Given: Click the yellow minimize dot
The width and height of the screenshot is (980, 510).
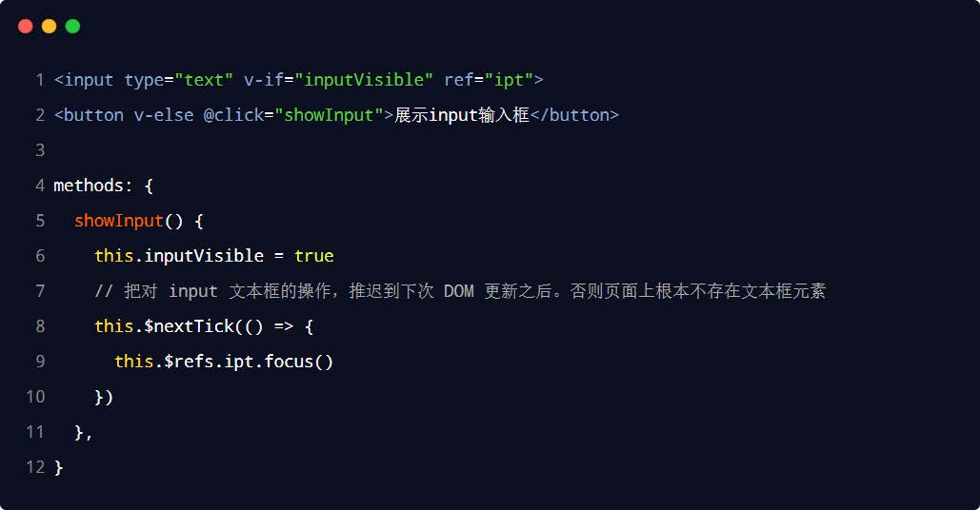Looking at the screenshot, I should coord(49,27).
